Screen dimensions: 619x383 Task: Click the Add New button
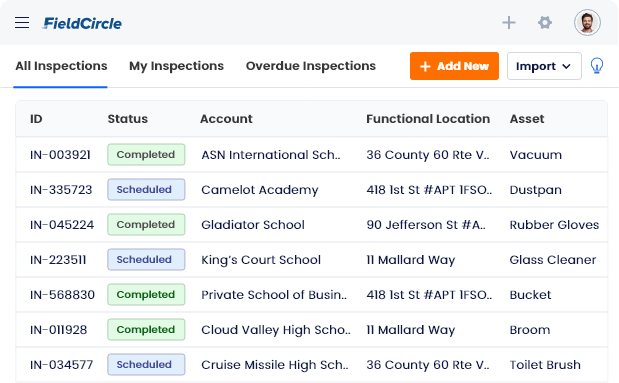click(454, 66)
